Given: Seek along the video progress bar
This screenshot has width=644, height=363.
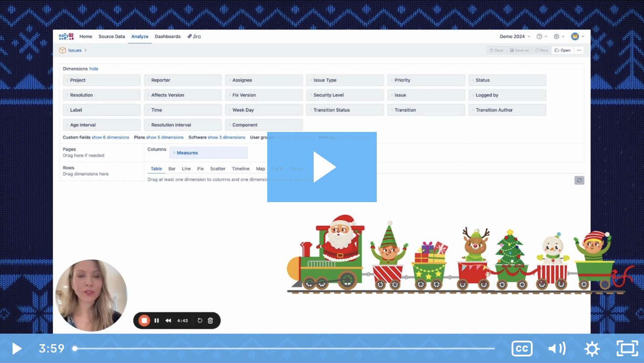Looking at the screenshot, I should [x=285, y=349].
